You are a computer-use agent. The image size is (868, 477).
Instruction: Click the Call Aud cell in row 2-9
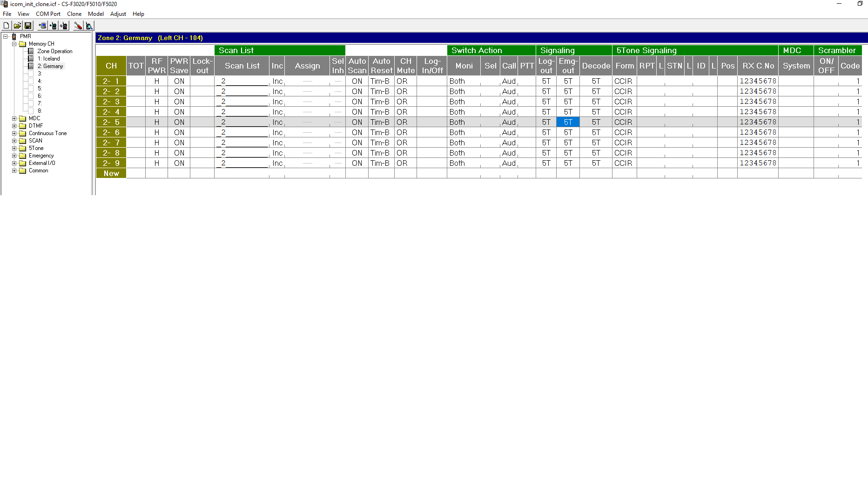[509, 163]
